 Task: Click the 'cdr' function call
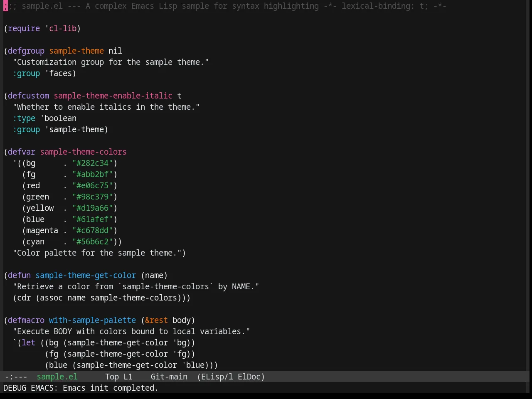click(24, 298)
